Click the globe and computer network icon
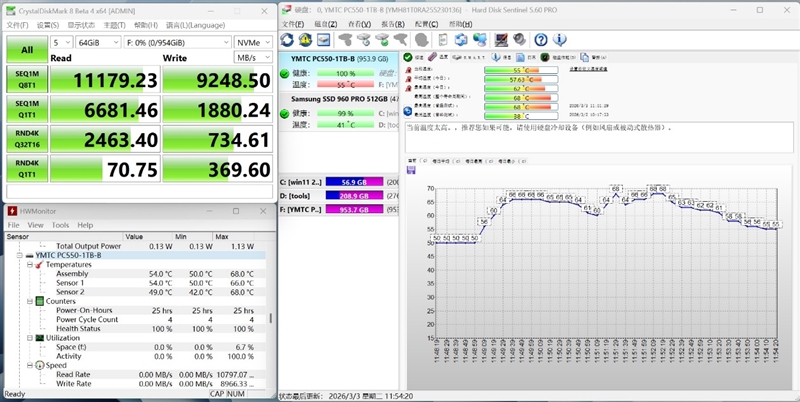 480,39
